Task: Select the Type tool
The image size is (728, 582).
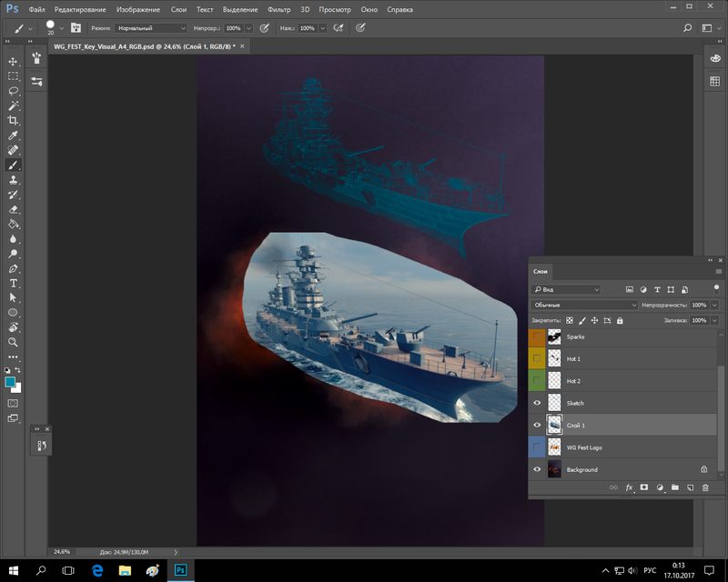Action: click(13, 283)
